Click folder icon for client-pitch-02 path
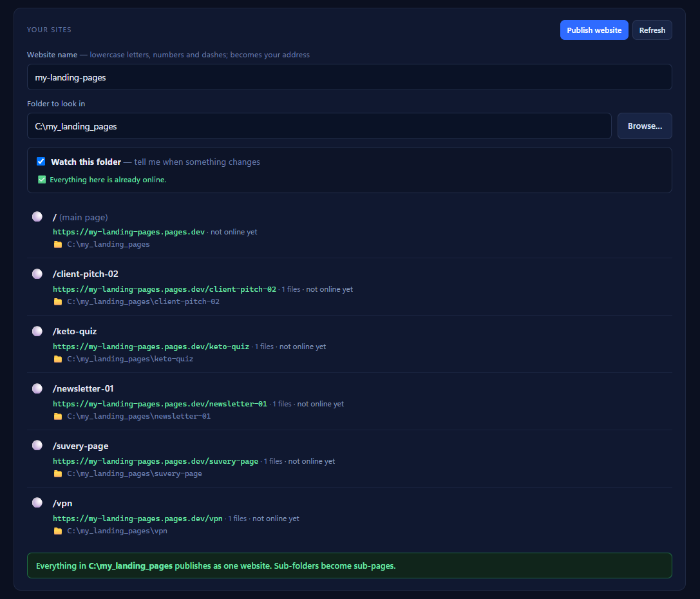This screenshot has width=700, height=599. (58, 301)
